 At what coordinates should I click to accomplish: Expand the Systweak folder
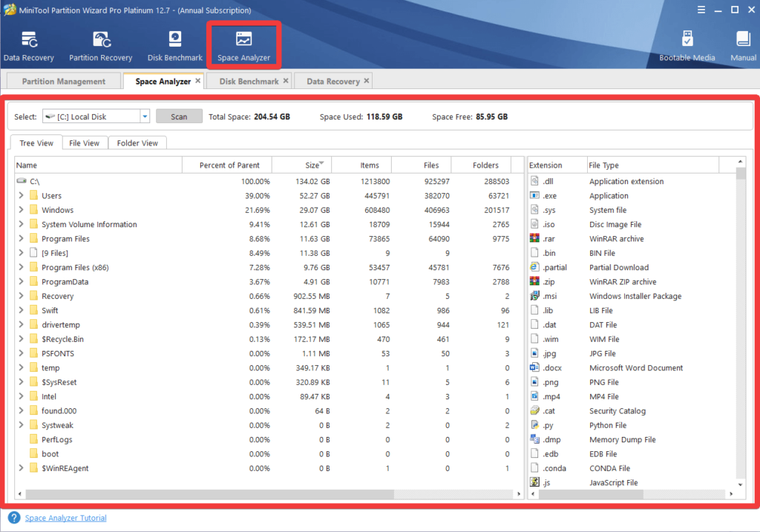point(21,425)
